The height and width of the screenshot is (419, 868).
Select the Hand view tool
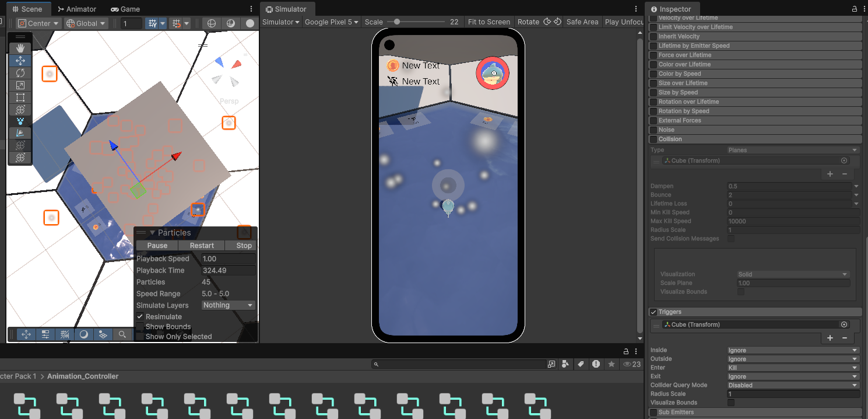[20, 48]
